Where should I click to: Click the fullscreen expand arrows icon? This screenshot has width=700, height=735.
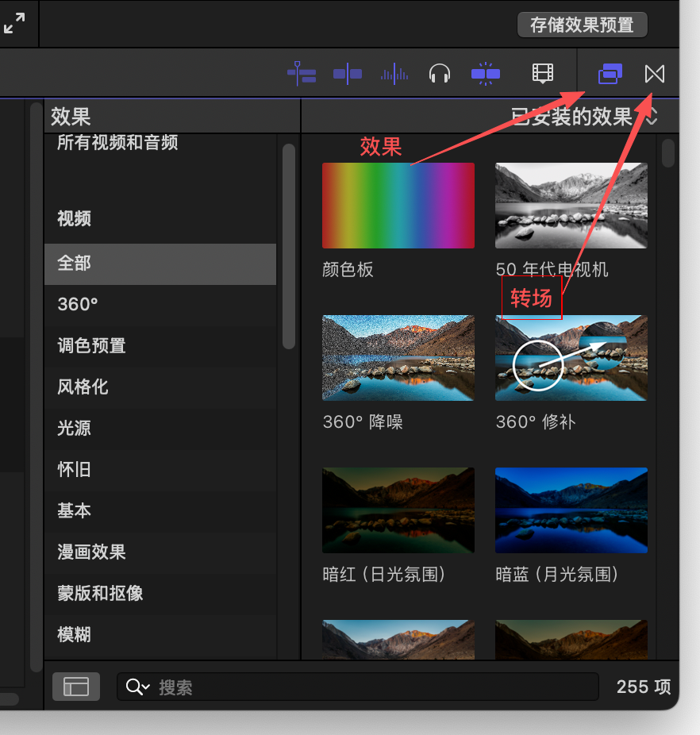14,23
